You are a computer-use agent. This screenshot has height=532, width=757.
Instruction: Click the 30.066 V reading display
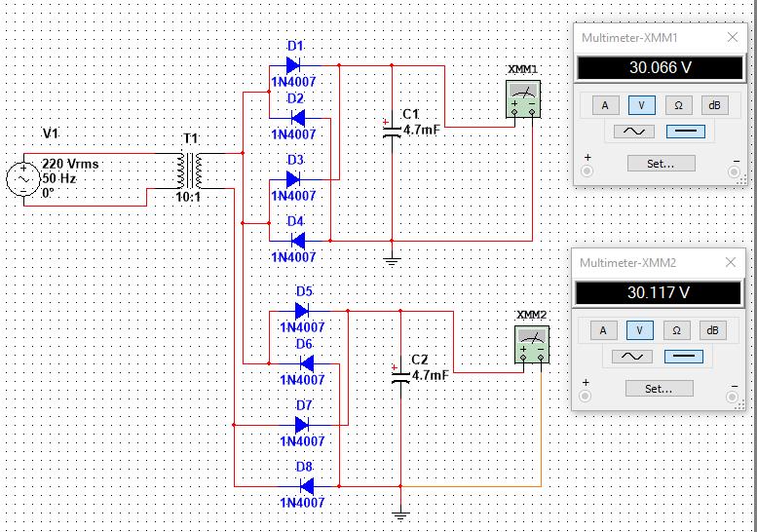click(660, 67)
